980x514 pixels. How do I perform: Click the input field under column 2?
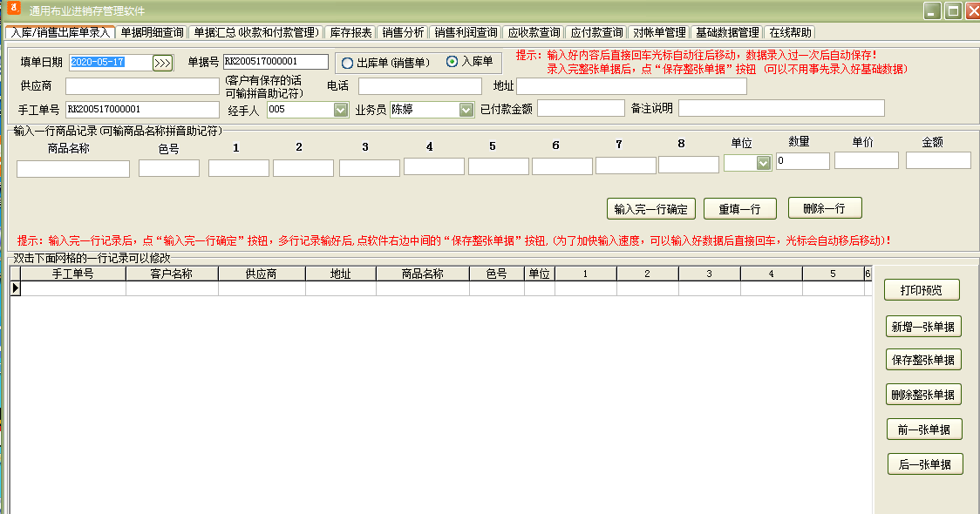[x=303, y=168]
